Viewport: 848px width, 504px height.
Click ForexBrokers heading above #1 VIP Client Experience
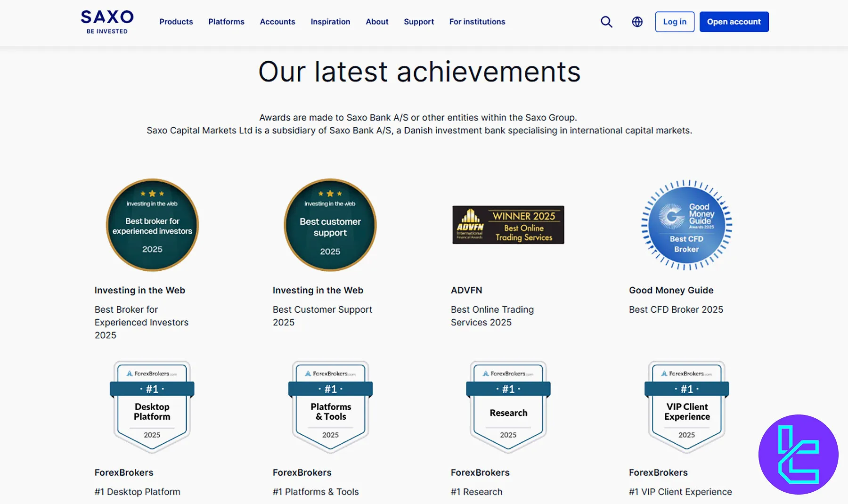[x=658, y=472]
